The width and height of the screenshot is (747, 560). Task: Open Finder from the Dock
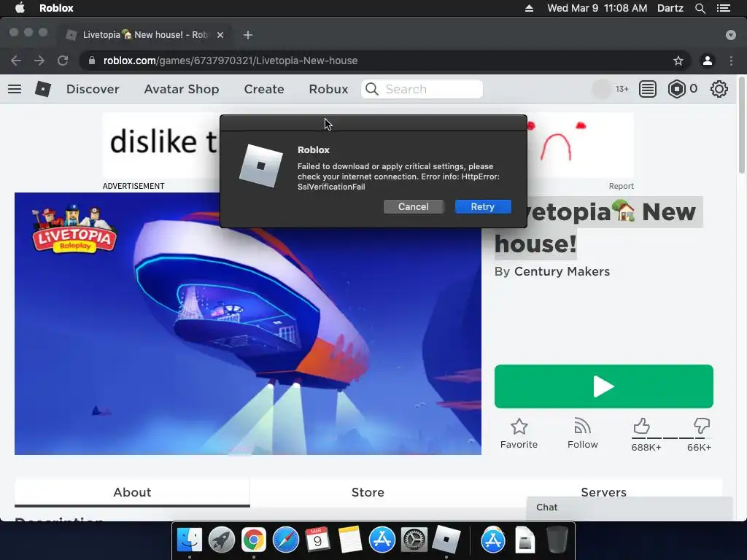(190, 540)
